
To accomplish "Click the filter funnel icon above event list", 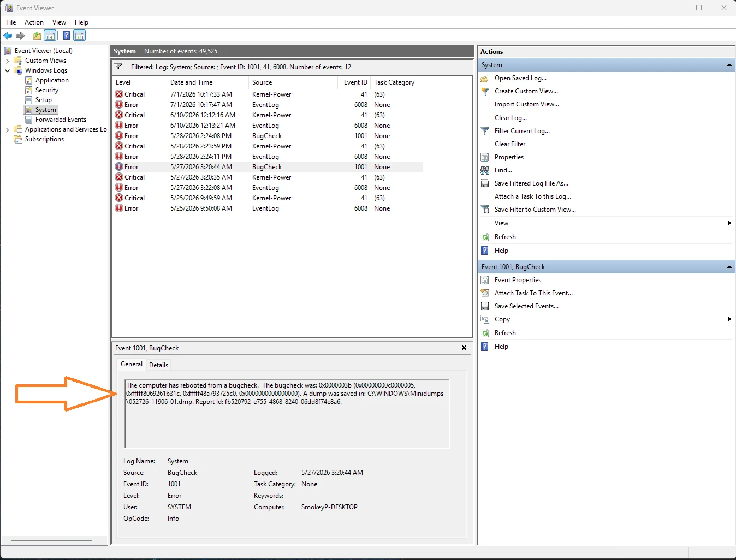I will coord(118,67).
